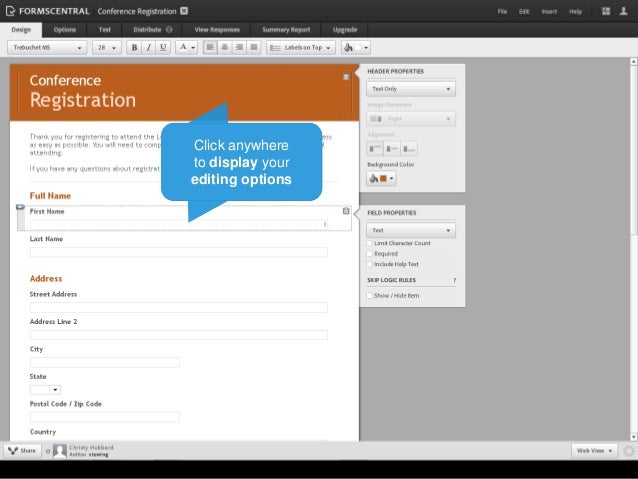This screenshot has height=479, width=638.
Task: Click the First Name input field
Action: click(x=178, y=224)
